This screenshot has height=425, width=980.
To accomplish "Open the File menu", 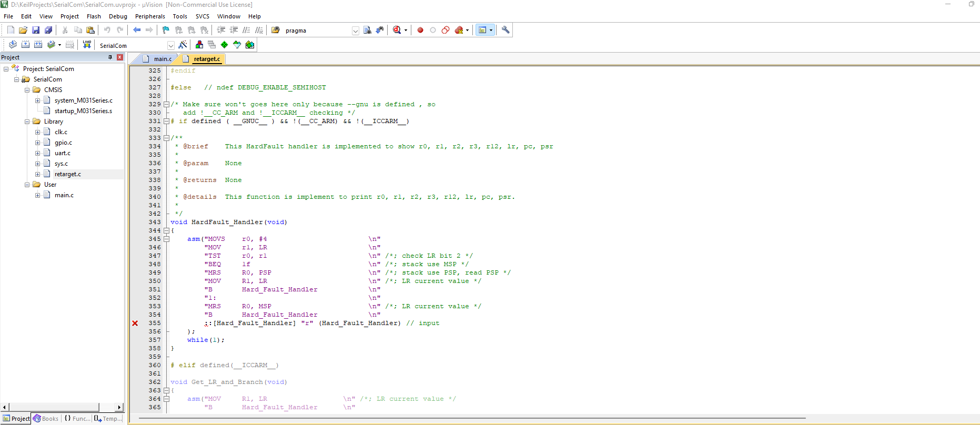I will point(8,16).
